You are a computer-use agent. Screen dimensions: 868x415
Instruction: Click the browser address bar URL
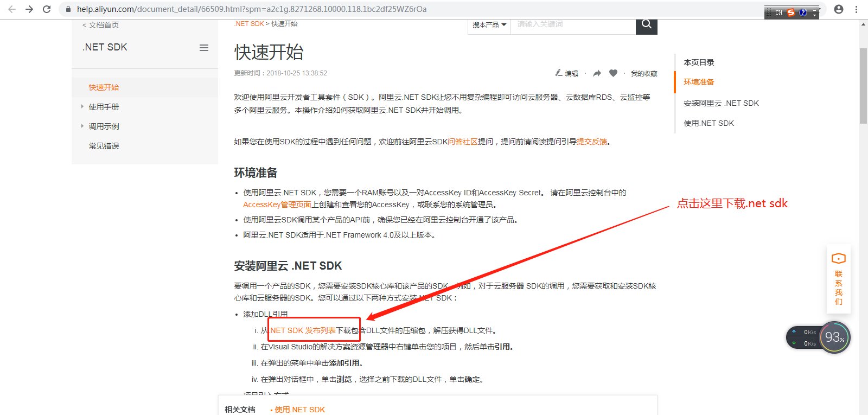[252, 9]
